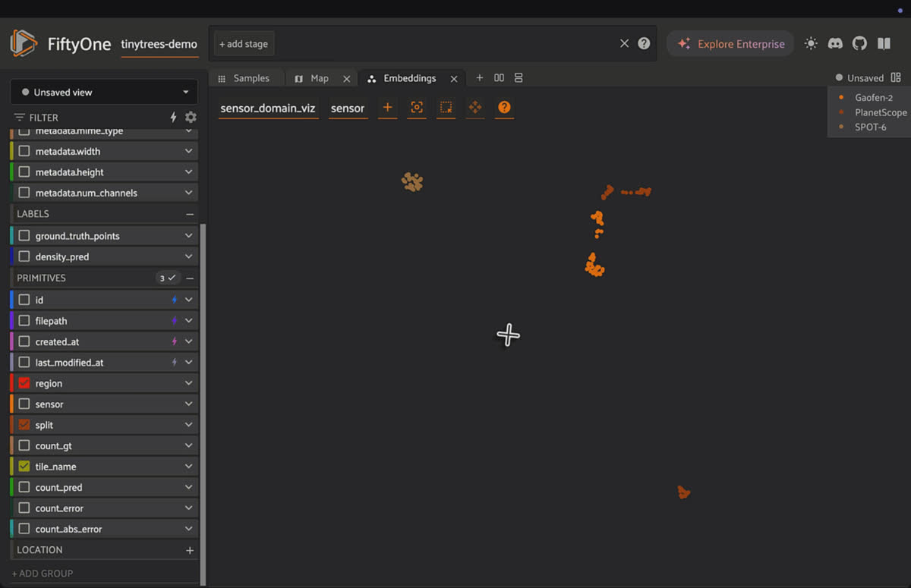The width and height of the screenshot is (911, 588).
Task: Click the FiftyOne logo icon
Action: 24,43
